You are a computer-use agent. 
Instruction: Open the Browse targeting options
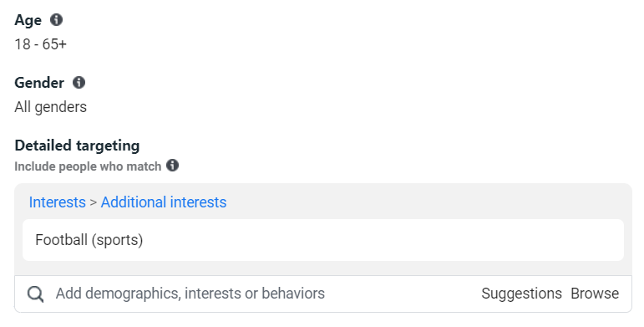[595, 294]
